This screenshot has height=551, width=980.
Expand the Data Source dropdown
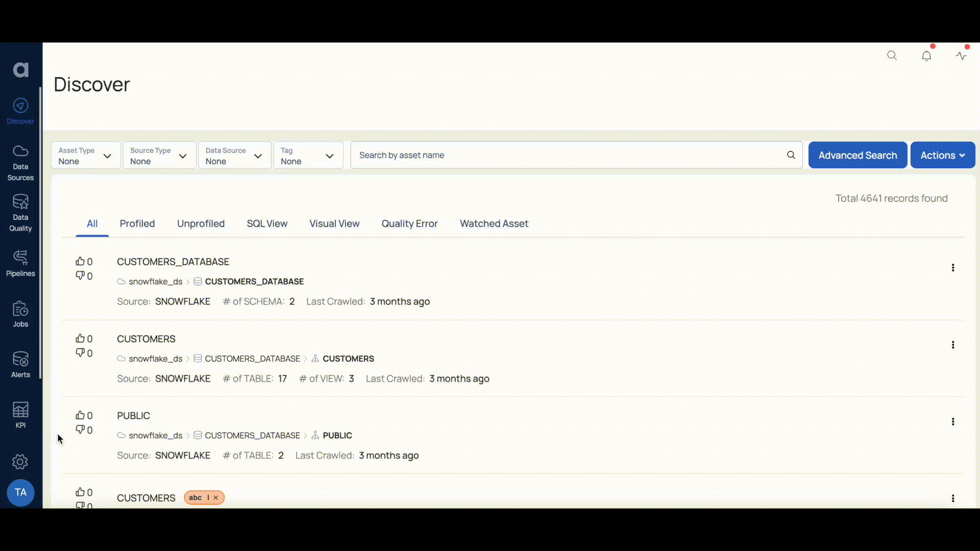pyautogui.click(x=235, y=156)
